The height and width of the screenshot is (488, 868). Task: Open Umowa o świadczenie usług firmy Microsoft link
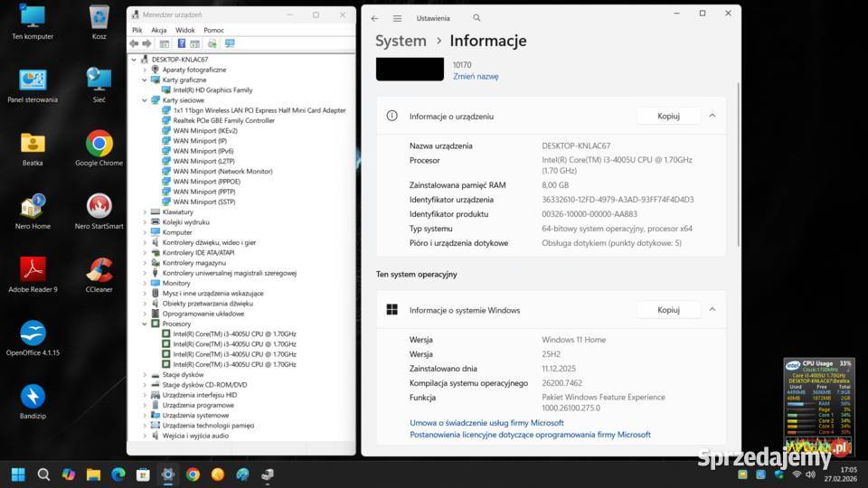486,422
